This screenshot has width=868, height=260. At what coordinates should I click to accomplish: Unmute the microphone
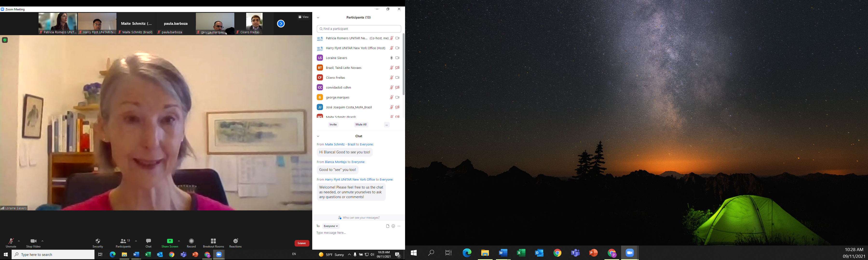[11, 241]
